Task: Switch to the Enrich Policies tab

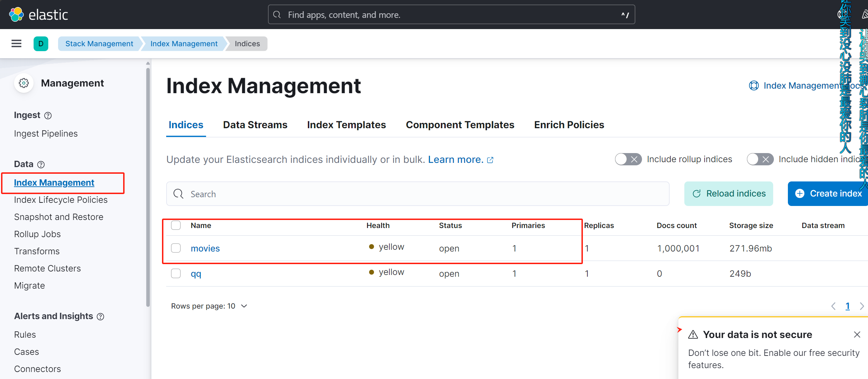Action: [x=569, y=125]
